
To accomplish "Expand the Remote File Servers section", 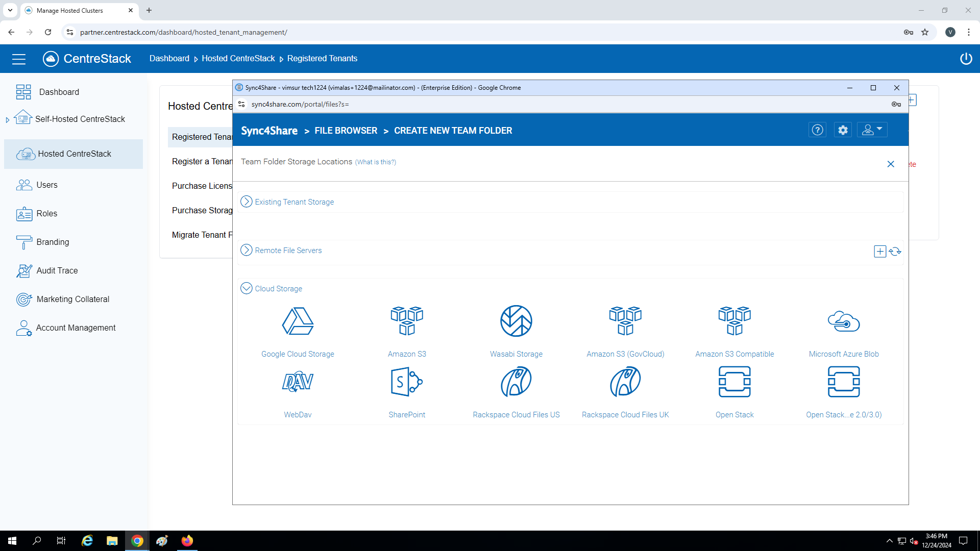I will (x=246, y=250).
